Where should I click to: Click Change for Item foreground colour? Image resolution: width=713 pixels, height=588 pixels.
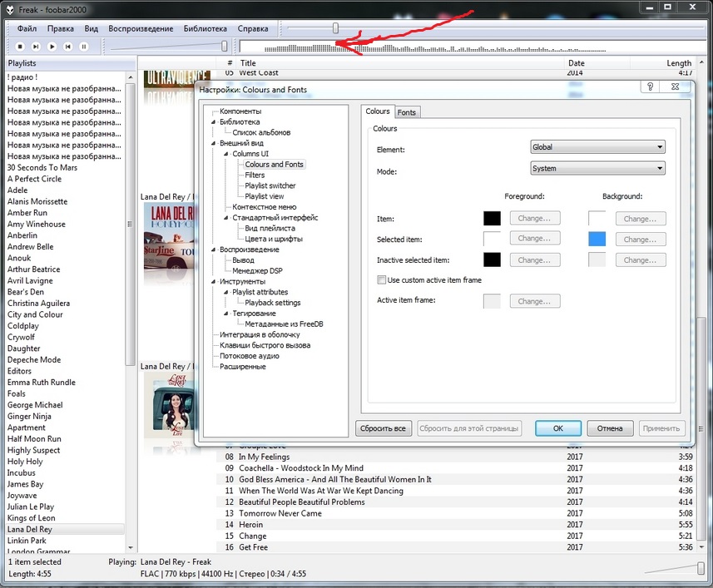pos(534,218)
